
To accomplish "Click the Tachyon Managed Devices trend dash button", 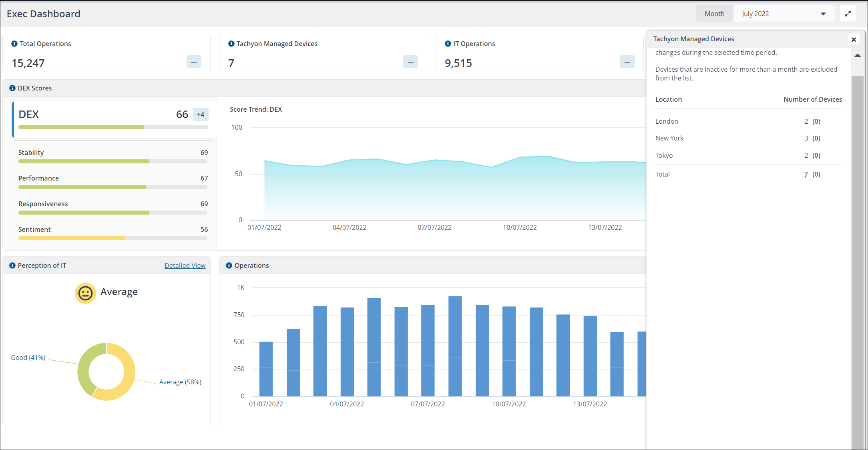I will [410, 62].
